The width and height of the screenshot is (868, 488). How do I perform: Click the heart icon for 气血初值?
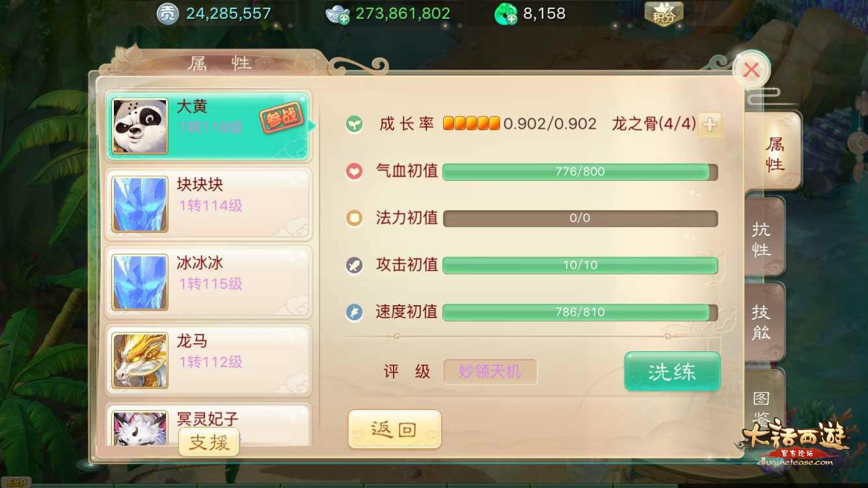coord(354,172)
